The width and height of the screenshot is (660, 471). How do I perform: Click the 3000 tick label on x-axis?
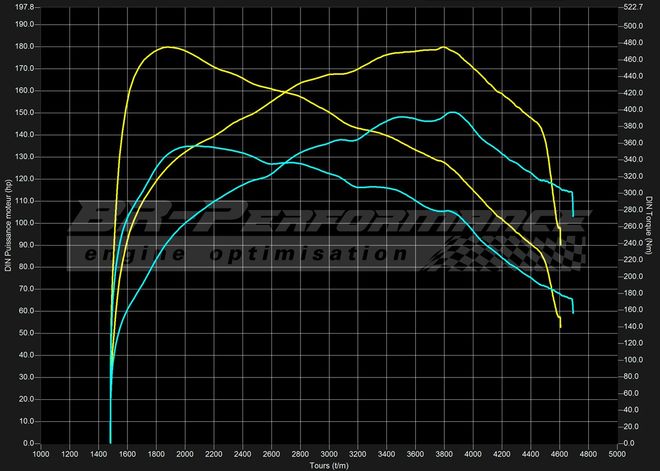pos(328,454)
